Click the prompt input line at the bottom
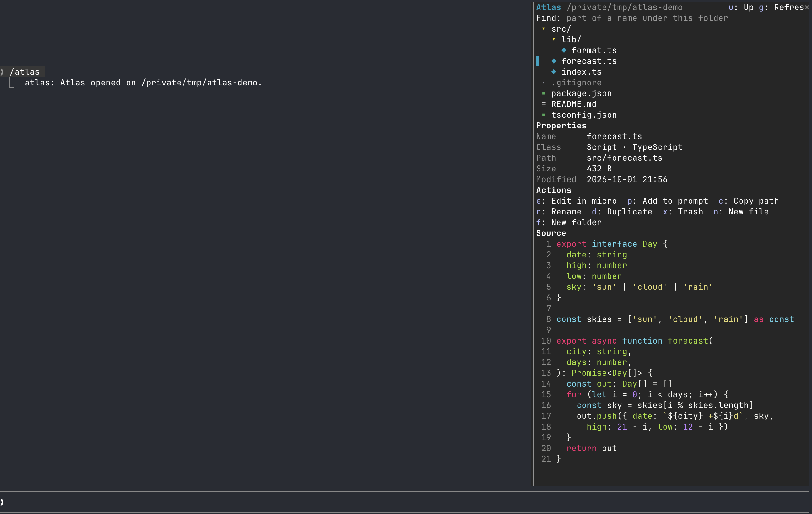The image size is (812, 514). (405, 502)
